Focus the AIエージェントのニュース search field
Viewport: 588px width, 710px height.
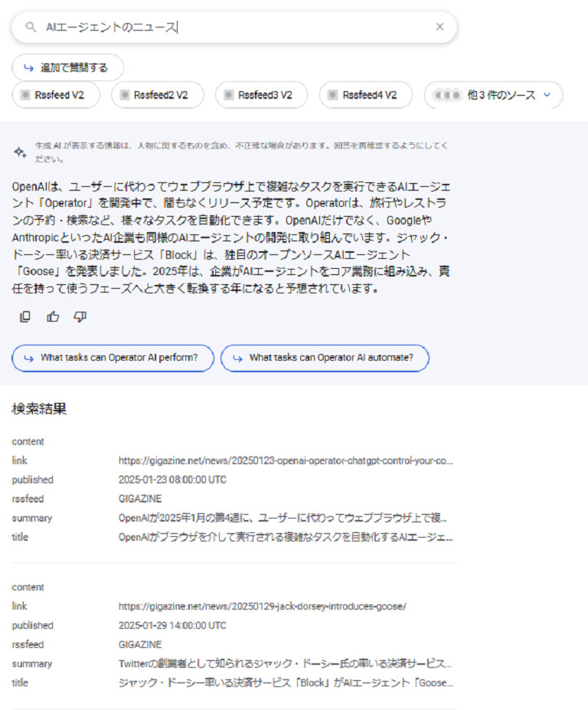tap(234, 27)
